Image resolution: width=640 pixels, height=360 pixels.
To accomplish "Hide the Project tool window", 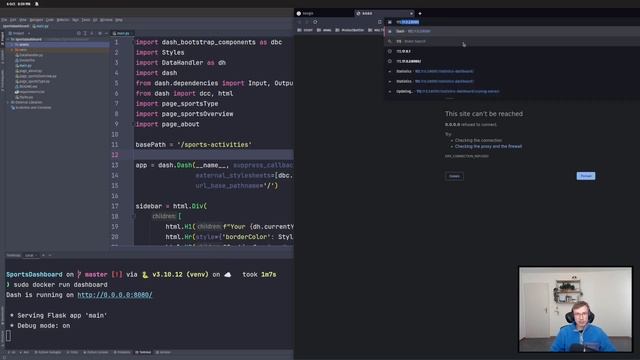I will pyautogui.click(x=107, y=33).
